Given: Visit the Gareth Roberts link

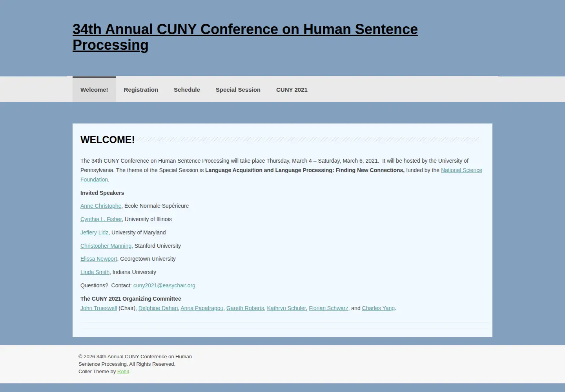Looking at the screenshot, I should tap(245, 308).
